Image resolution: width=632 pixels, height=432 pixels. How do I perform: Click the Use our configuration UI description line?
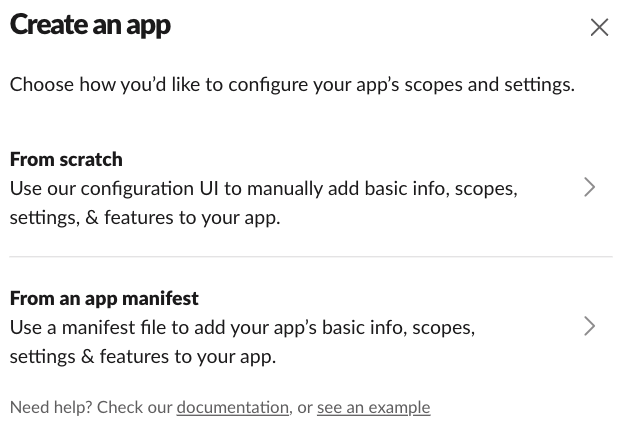click(264, 189)
